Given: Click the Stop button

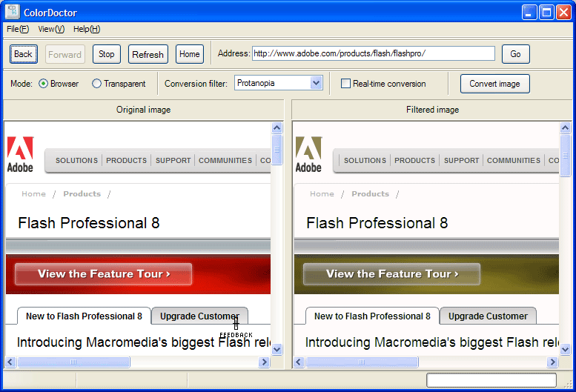Looking at the screenshot, I should (x=107, y=54).
